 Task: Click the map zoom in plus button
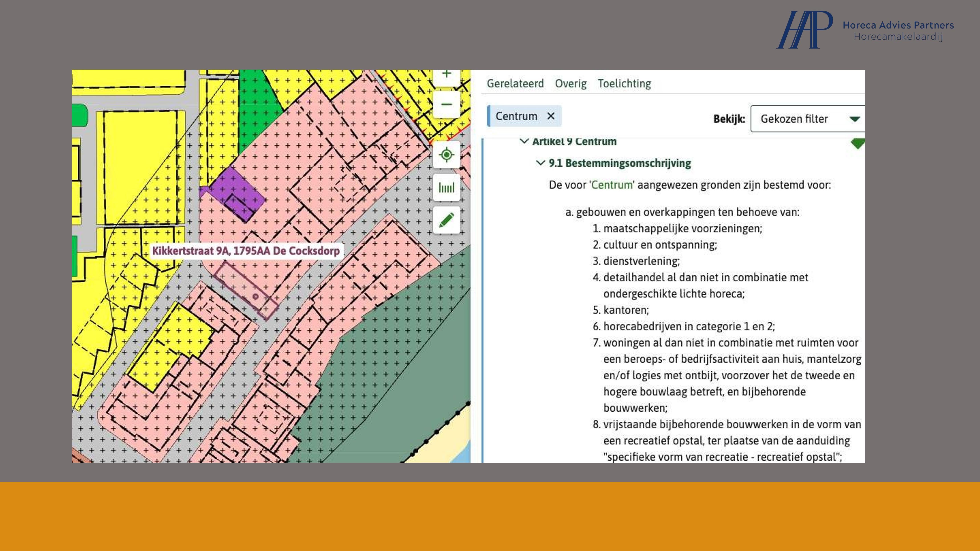pos(447,75)
